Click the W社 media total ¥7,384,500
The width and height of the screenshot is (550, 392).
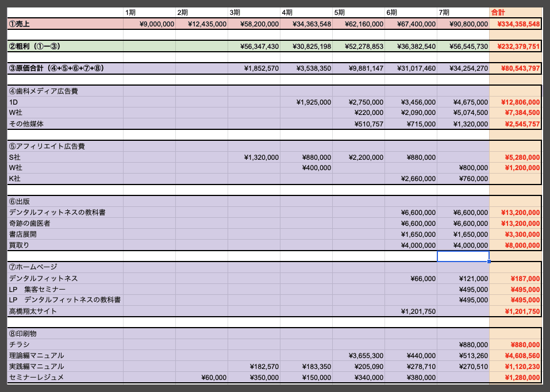pyautogui.click(x=516, y=113)
